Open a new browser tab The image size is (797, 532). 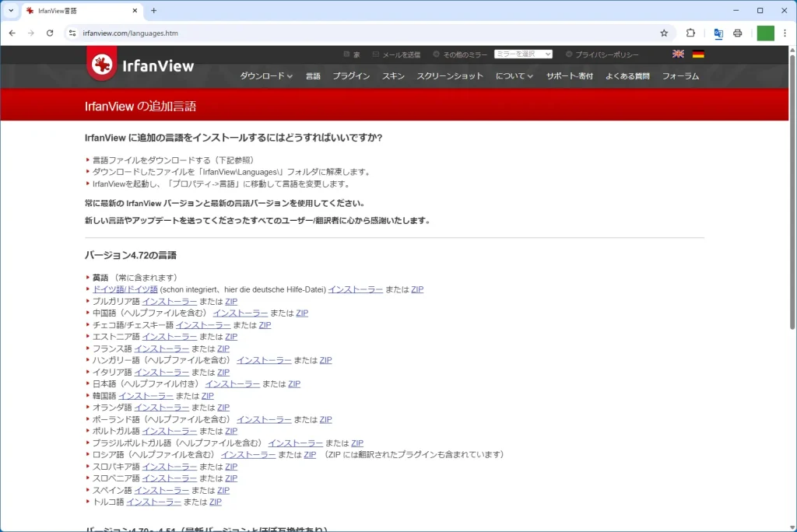click(153, 11)
